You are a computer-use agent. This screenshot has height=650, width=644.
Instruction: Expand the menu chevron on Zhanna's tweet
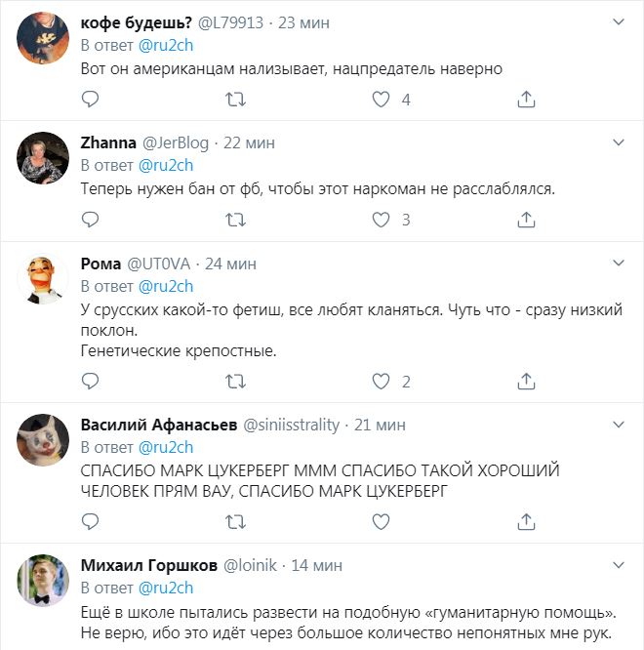pyautogui.click(x=616, y=142)
